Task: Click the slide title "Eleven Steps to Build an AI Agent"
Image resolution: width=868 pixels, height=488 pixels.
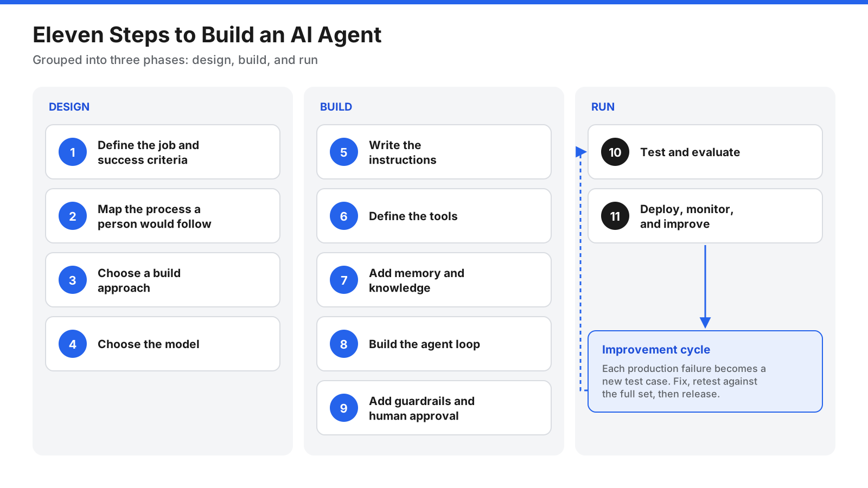Action: click(x=207, y=35)
